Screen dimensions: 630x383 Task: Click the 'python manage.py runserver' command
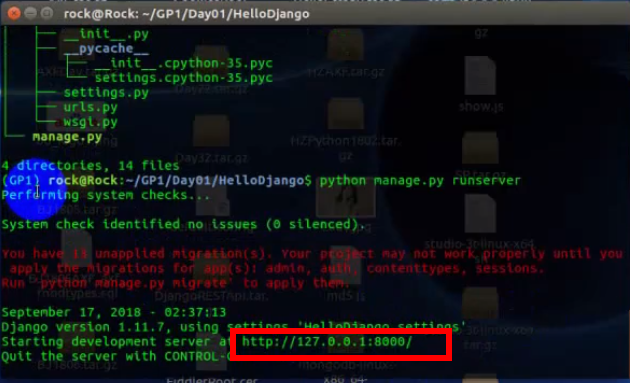point(420,180)
